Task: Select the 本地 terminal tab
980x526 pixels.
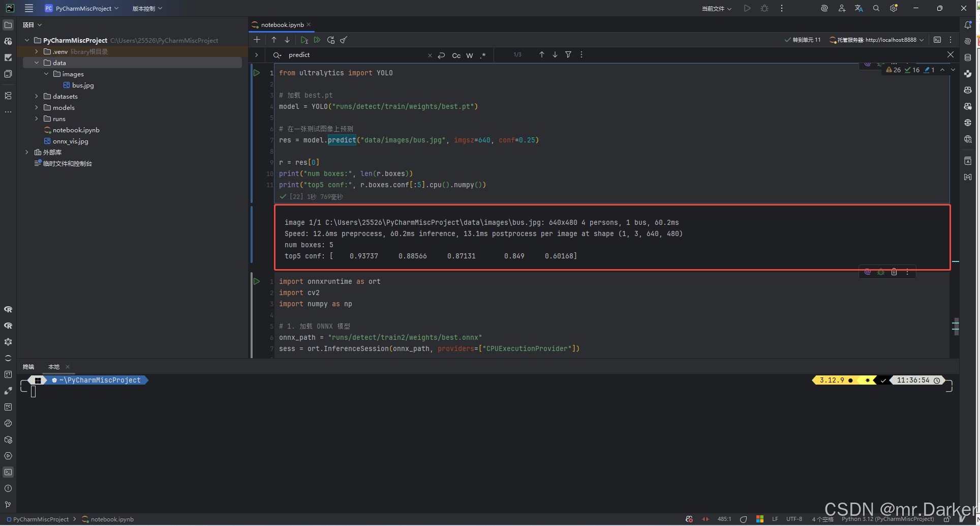Action: [53, 366]
